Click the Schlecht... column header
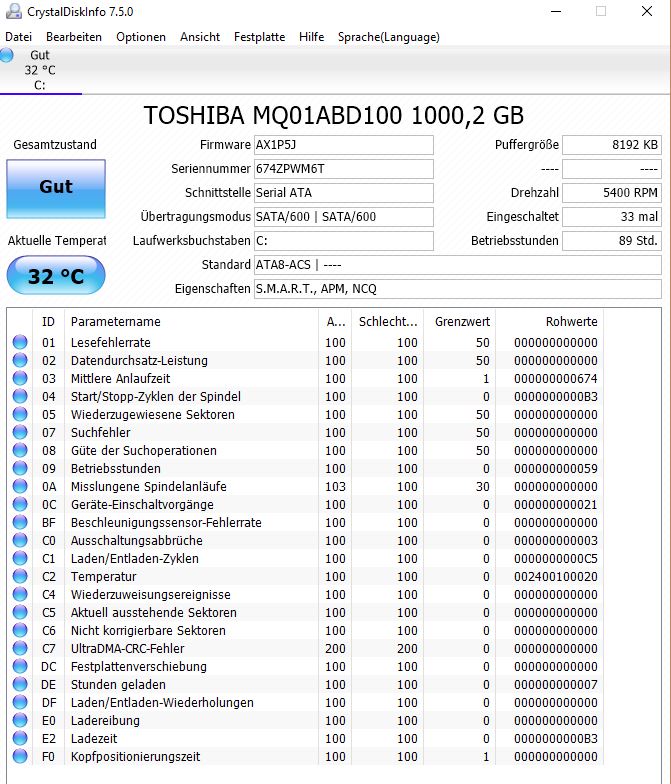The height and width of the screenshot is (784, 671). (x=388, y=322)
